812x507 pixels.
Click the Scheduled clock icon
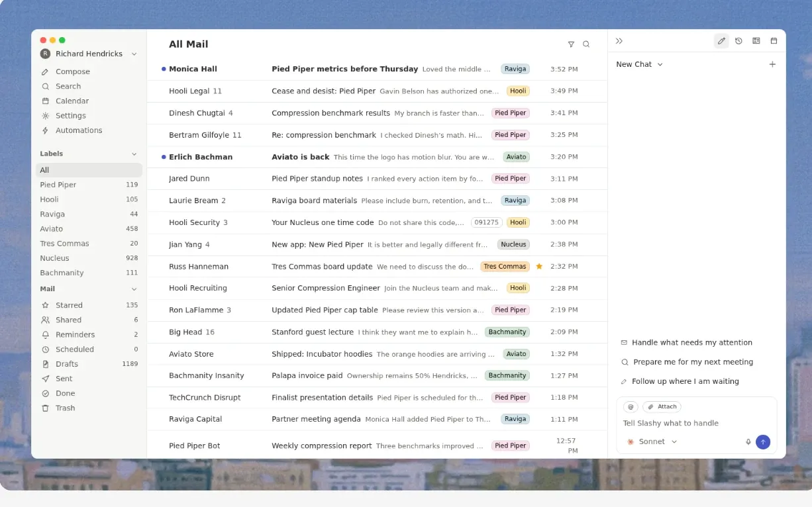pos(45,349)
